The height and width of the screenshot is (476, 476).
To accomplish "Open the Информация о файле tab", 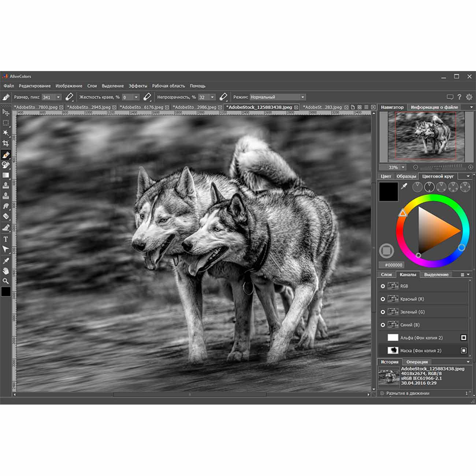I will pos(434,107).
